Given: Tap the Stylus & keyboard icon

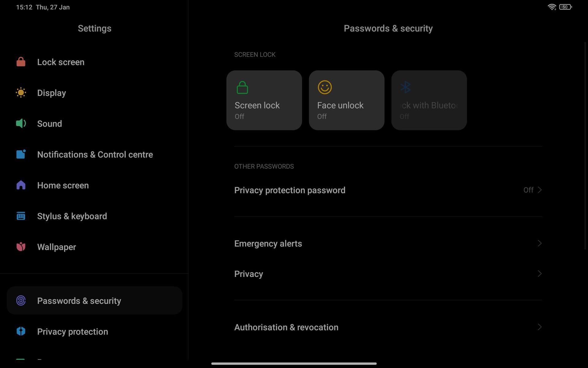Looking at the screenshot, I should (x=21, y=216).
